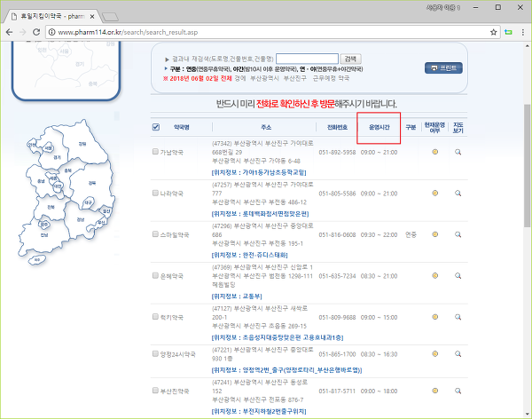
Task: Click phone number 051-816-0608
Action: pos(337,235)
